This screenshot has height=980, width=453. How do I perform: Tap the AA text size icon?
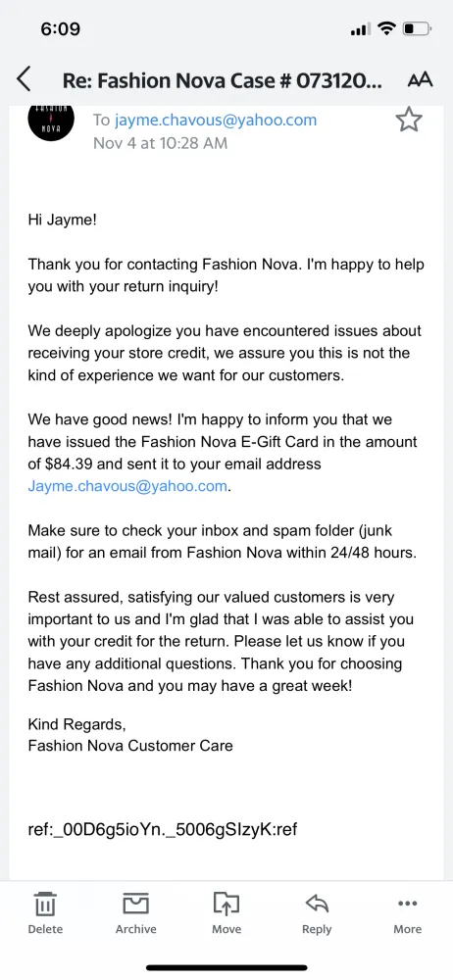coord(420,80)
